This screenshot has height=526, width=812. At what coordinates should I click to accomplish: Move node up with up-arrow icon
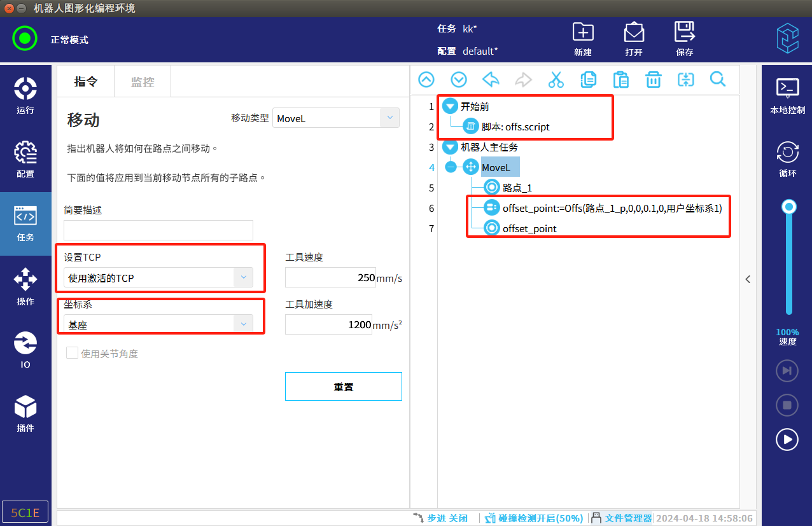(426, 80)
